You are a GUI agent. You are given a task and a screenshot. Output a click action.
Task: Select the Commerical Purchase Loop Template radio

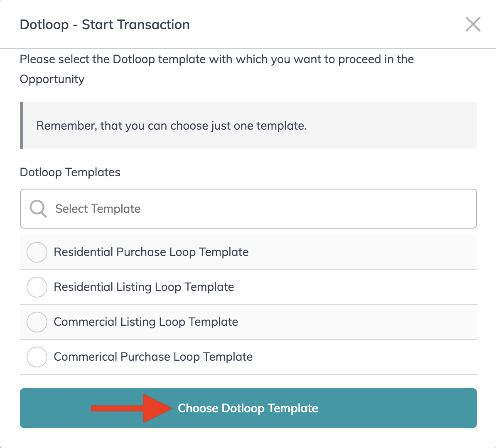coord(37,357)
